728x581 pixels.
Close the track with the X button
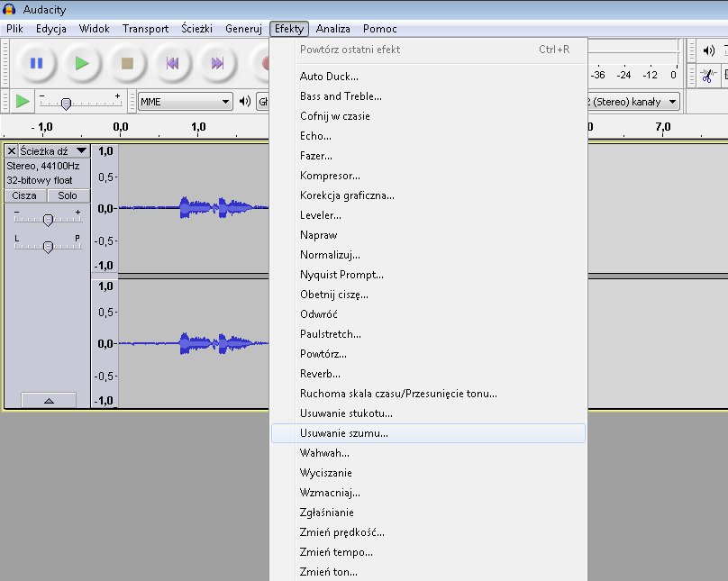tap(12, 150)
